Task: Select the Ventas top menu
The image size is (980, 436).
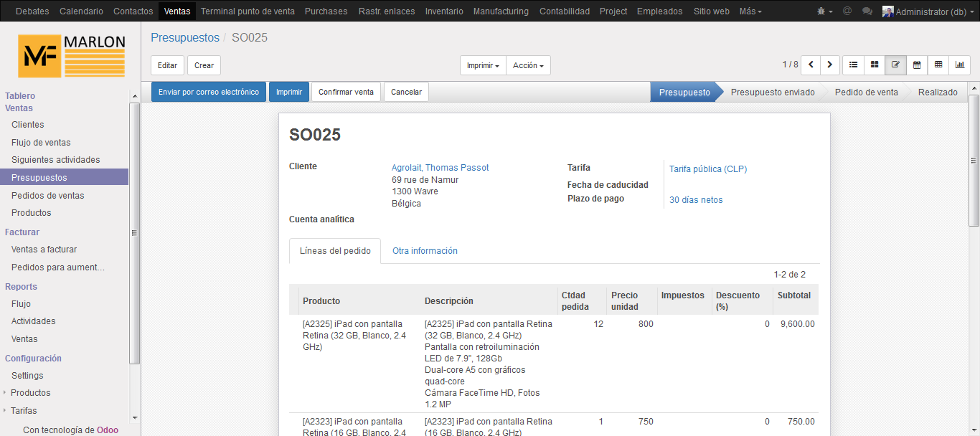Action: click(x=177, y=11)
